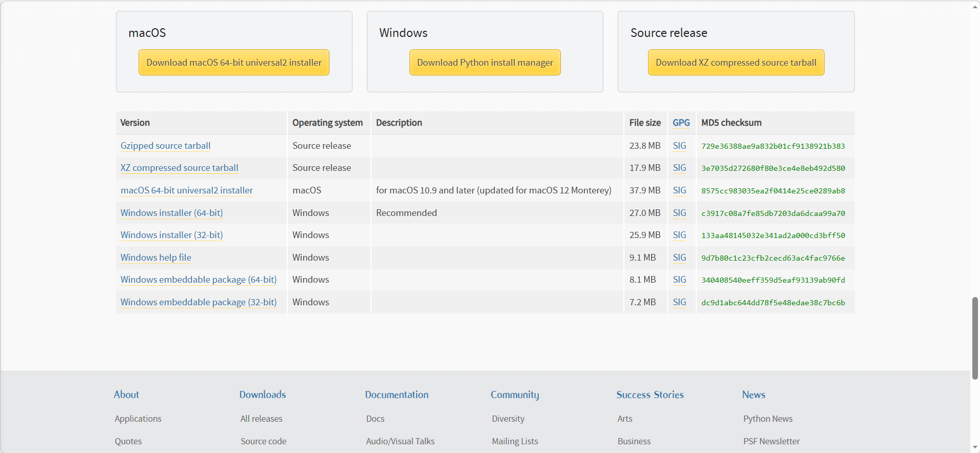980x453 pixels.
Task: Open macOS 64-bit universal2 installer table link
Action: (187, 190)
